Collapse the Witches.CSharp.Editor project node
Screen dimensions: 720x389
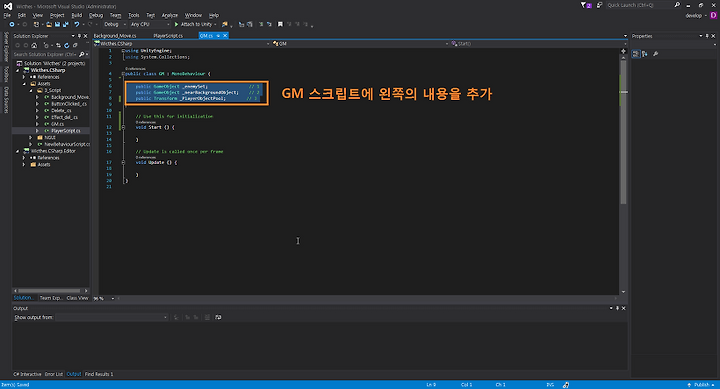(x=18, y=151)
